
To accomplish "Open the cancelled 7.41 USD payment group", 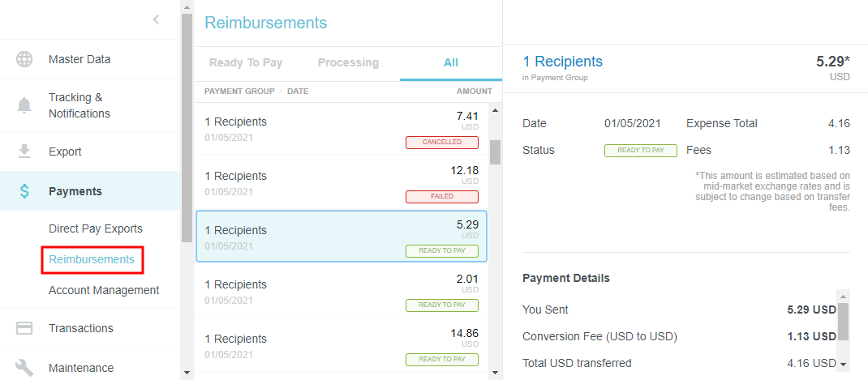I will point(341,129).
